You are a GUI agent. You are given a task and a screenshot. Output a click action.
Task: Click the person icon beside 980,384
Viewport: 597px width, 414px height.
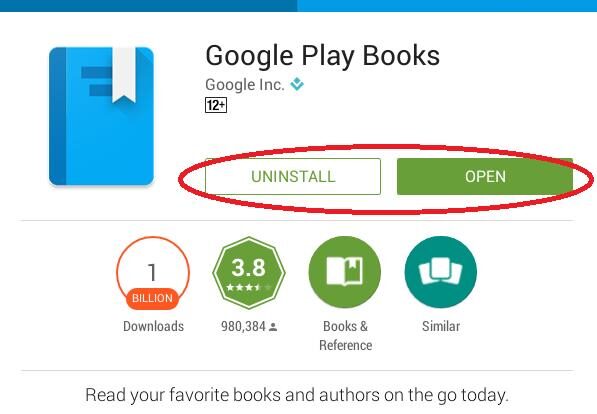pyautogui.click(x=273, y=327)
